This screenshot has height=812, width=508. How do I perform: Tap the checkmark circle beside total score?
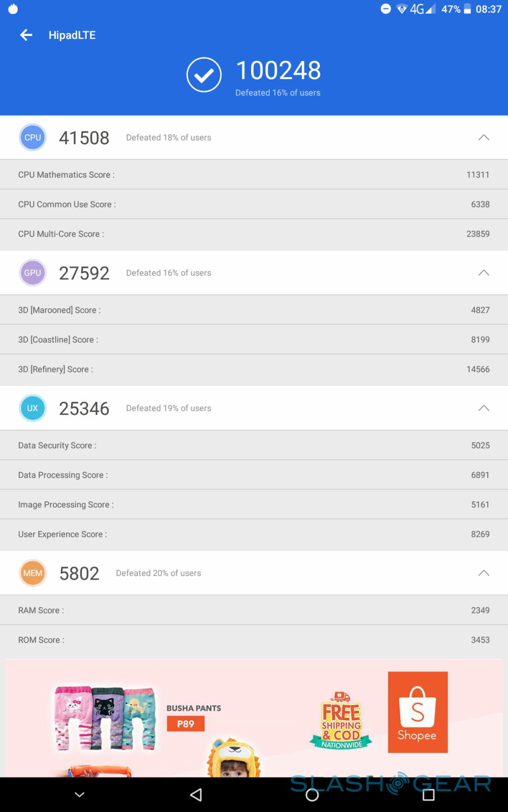(204, 75)
